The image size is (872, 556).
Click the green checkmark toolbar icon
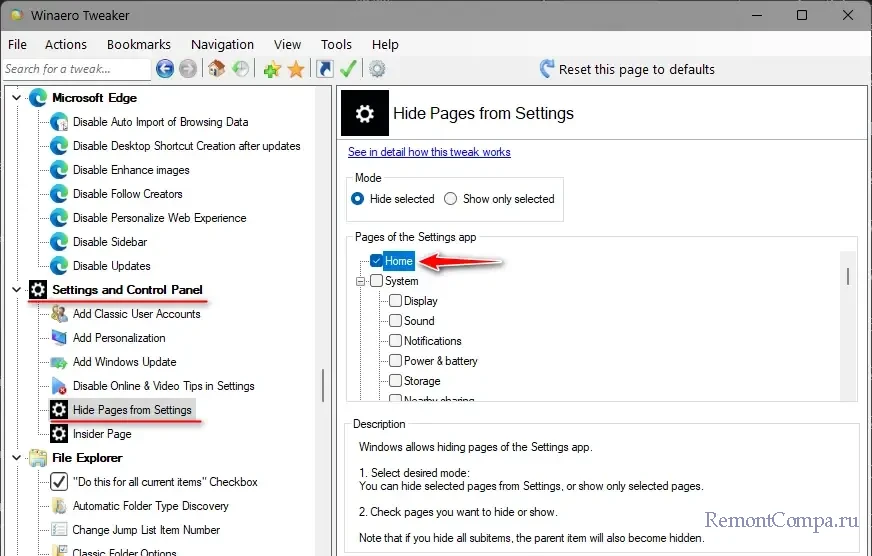(348, 69)
